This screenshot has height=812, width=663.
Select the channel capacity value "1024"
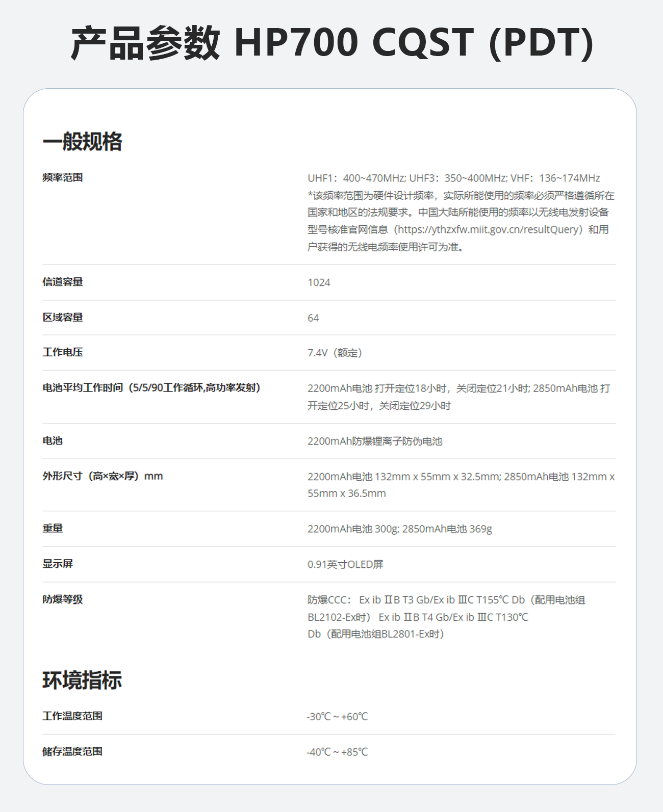point(319,282)
